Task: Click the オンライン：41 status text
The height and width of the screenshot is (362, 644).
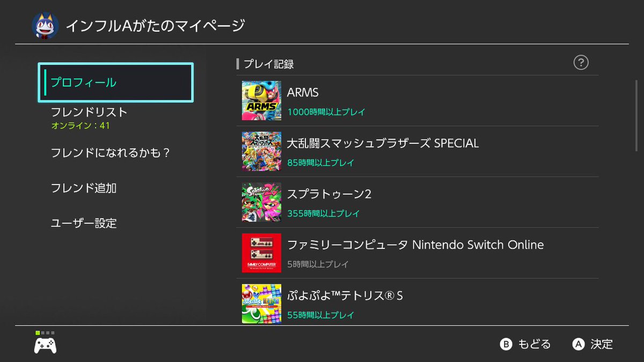Action: coord(80,126)
